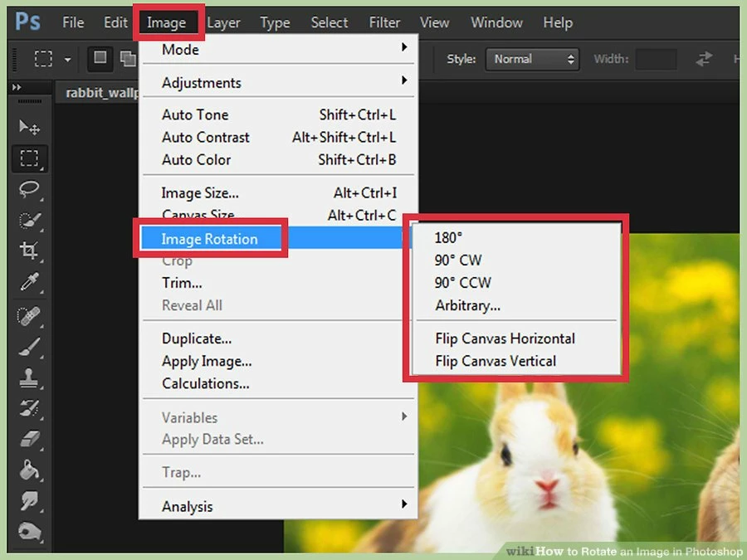The width and height of the screenshot is (747, 560).
Task: Select the Paint Bucket tool
Action: tap(30, 470)
